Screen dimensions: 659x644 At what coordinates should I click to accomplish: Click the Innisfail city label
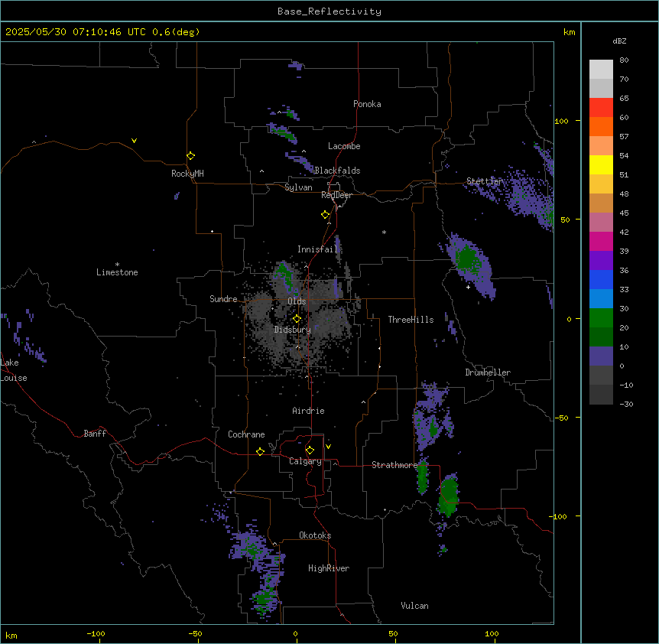pyautogui.click(x=317, y=249)
